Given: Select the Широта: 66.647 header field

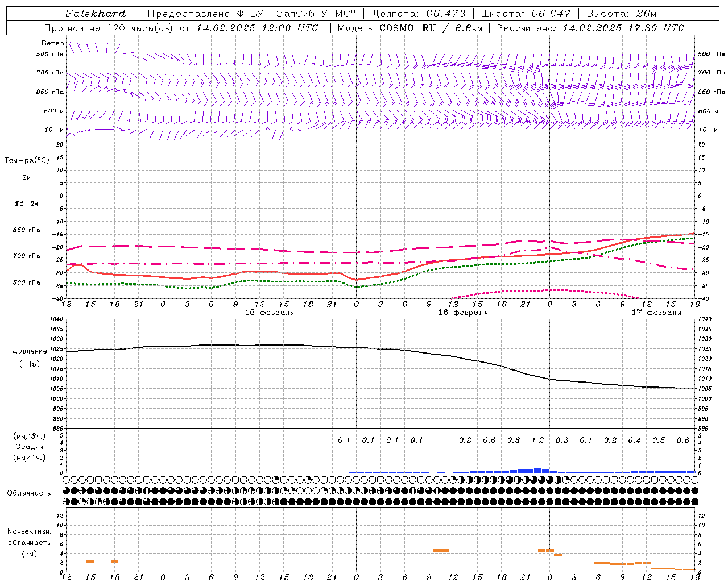Looking at the screenshot, I should tap(526, 14).
